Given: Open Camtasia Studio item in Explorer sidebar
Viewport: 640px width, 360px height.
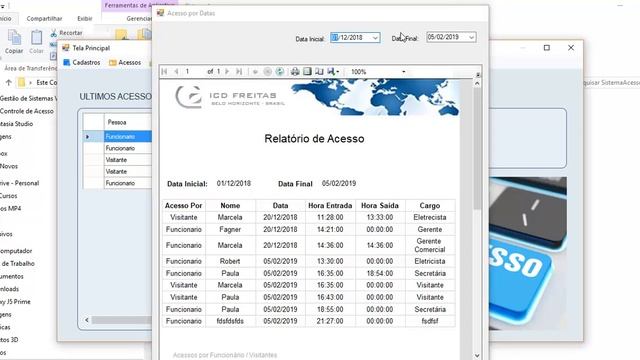Looking at the screenshot, I should tap(16, 124).
